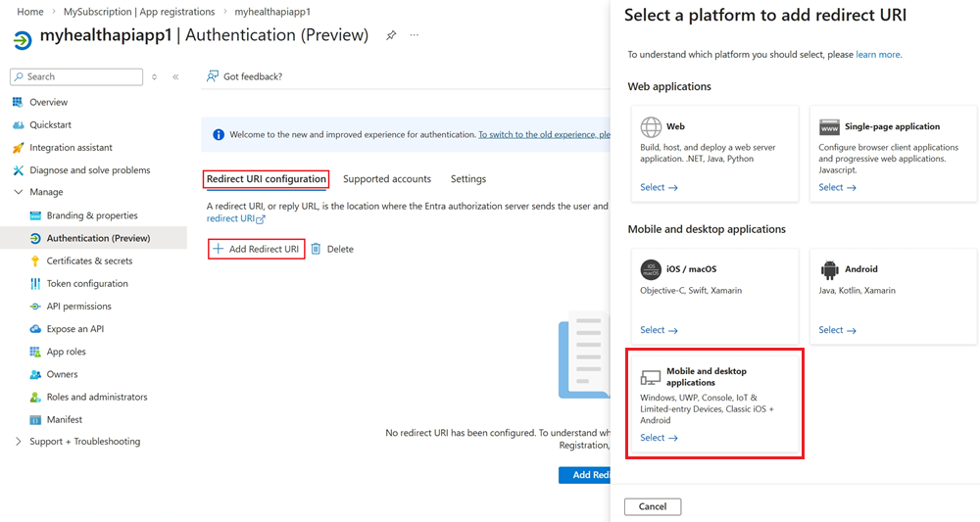The height and width of the screenshot is (522, 980).
Task: Switch to the Supported accounts tab
Action: pyautogui.click(x=387, y=179)
